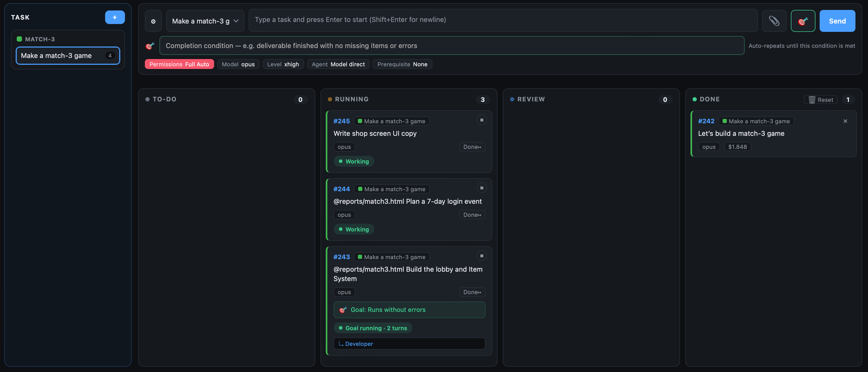Add a new task with plus button
Viewport: 868px width, 372px height.
click(115, 17)
